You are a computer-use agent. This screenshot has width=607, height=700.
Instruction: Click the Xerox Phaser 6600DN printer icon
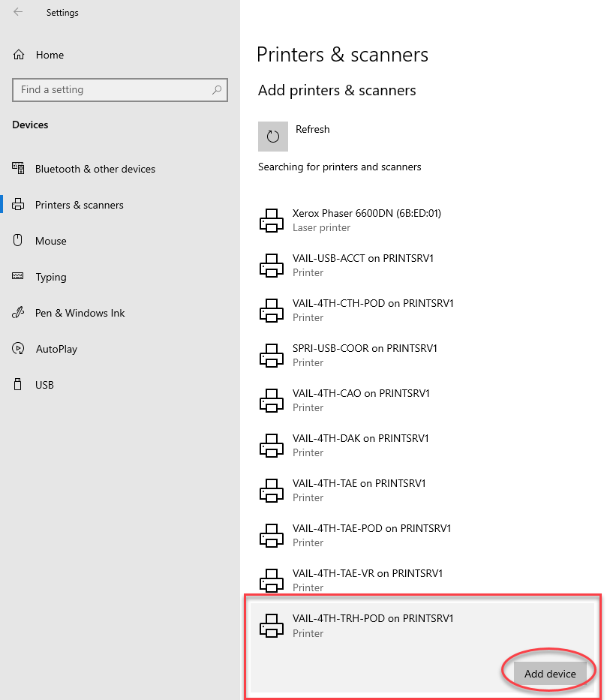point(271,220)
